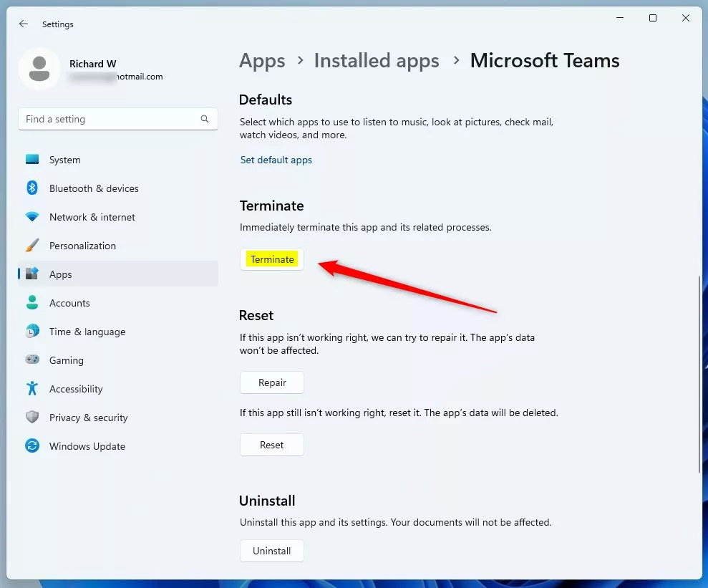Click the Bluetooth icon in sidebar
The width and height of the screenshot is (708, 588).
pyautogui.click(x=32, y=188)
